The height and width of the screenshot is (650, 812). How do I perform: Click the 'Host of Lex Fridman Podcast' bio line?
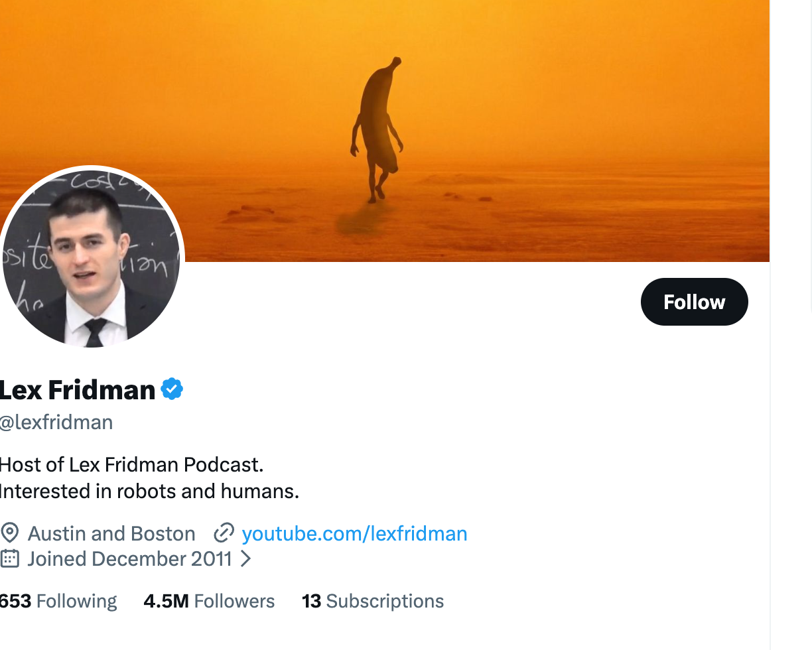tap(131, 464)
